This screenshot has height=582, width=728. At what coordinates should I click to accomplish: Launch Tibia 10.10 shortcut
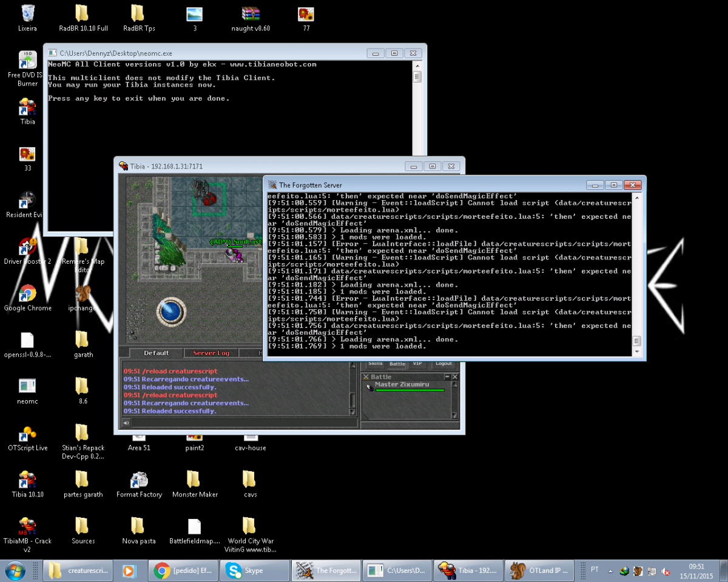27,483
